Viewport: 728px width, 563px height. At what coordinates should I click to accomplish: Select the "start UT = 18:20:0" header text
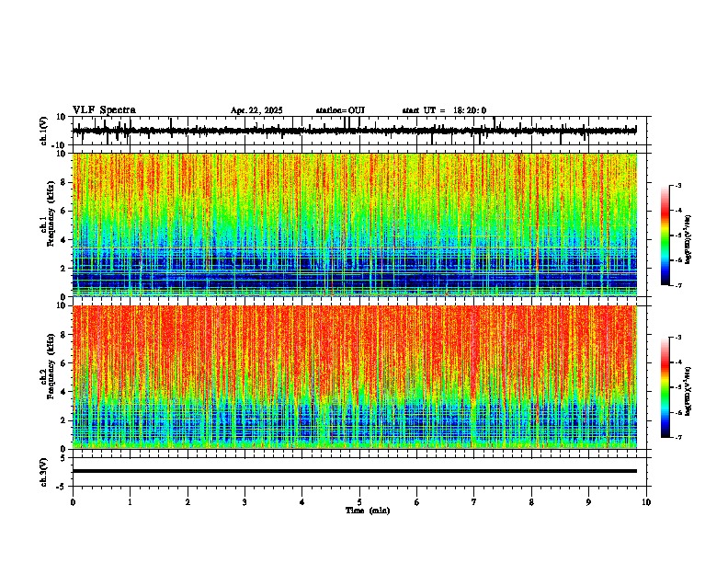pos(444,110)
